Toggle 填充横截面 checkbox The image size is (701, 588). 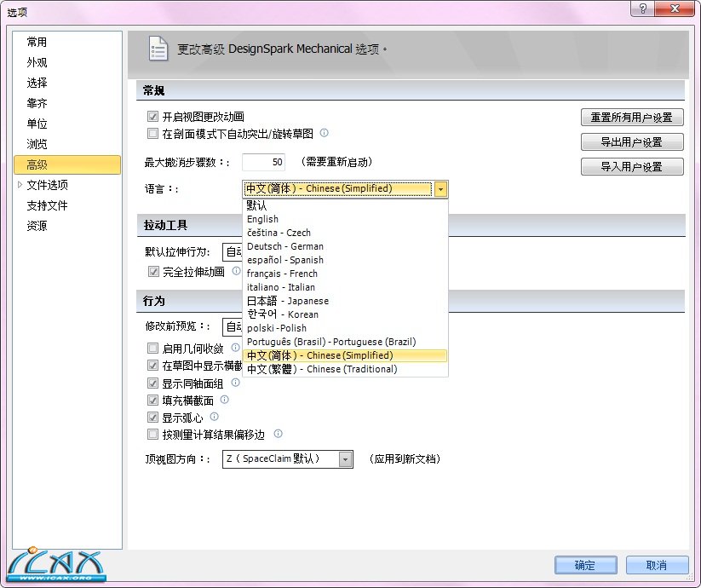click(x=153, y=401)
